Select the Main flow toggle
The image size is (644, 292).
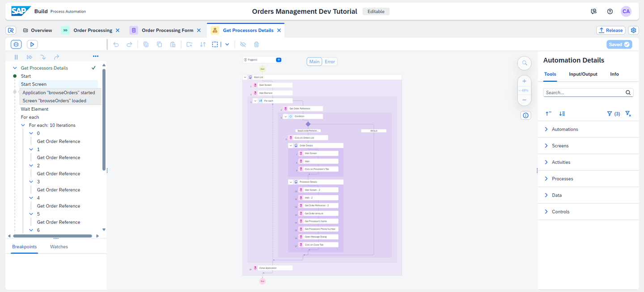click(x=314, y=62)
